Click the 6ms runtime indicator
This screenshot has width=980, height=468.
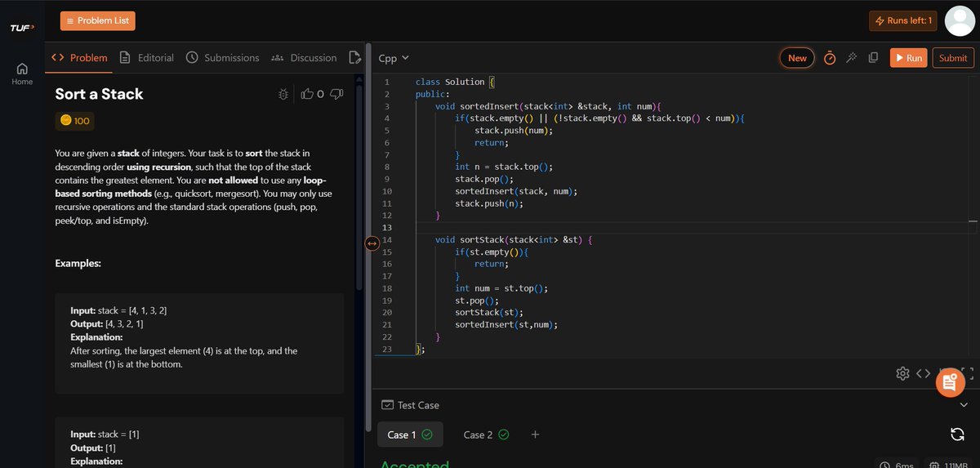click(896, 465)
